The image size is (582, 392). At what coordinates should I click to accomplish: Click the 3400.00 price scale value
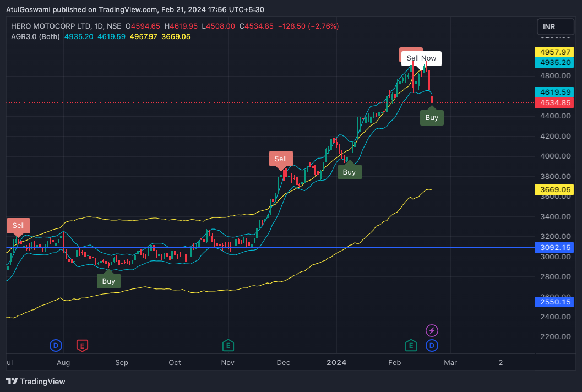(x=555, y=216)
